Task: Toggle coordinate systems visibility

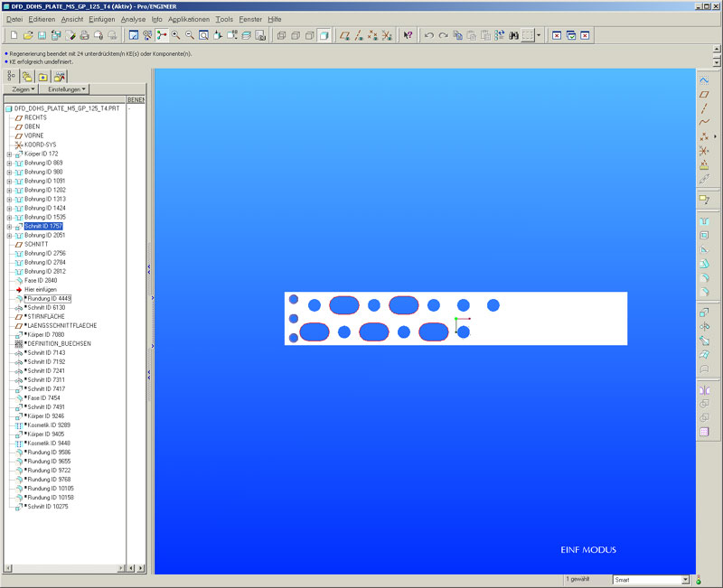Action: 387,35
